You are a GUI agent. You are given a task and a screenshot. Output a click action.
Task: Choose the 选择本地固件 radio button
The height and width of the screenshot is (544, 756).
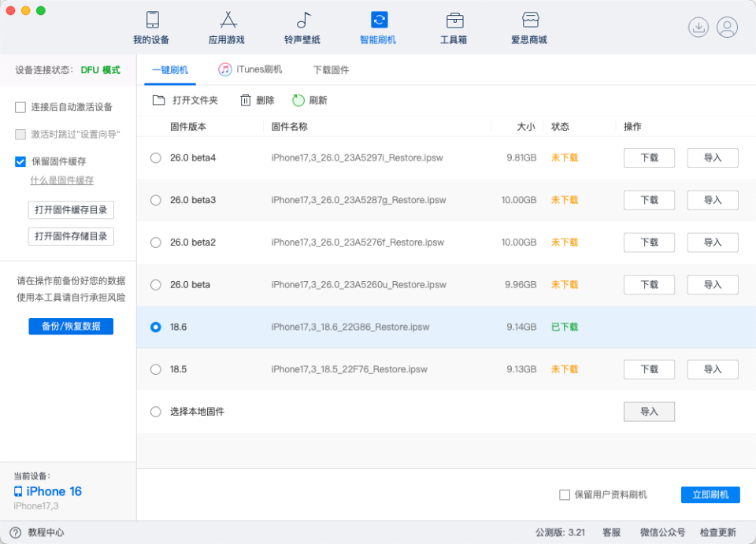(x=156, y=412)
